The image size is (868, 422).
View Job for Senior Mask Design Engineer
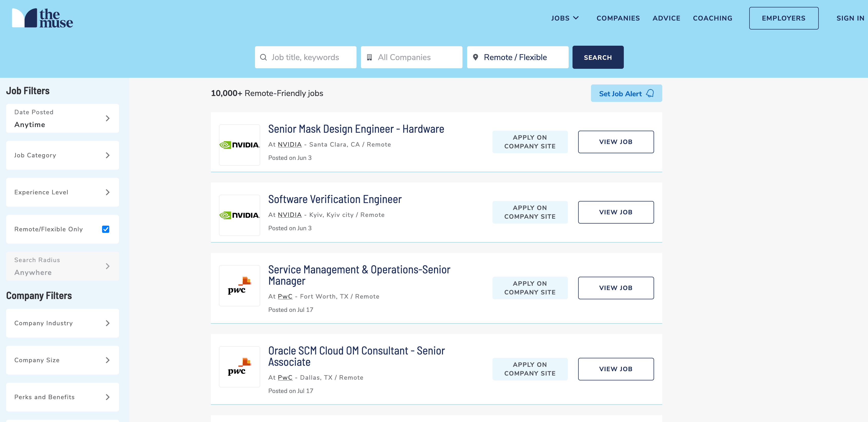pos(616,142)
